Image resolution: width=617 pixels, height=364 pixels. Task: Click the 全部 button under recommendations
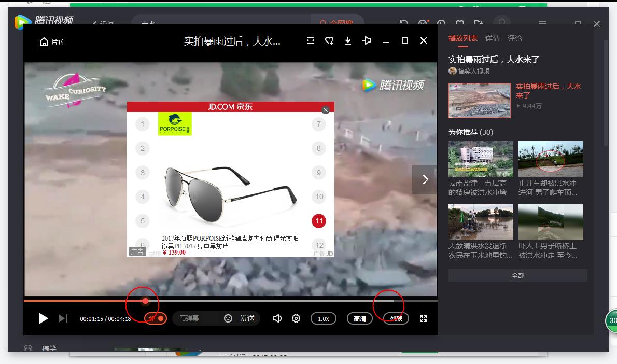[517, 275]
